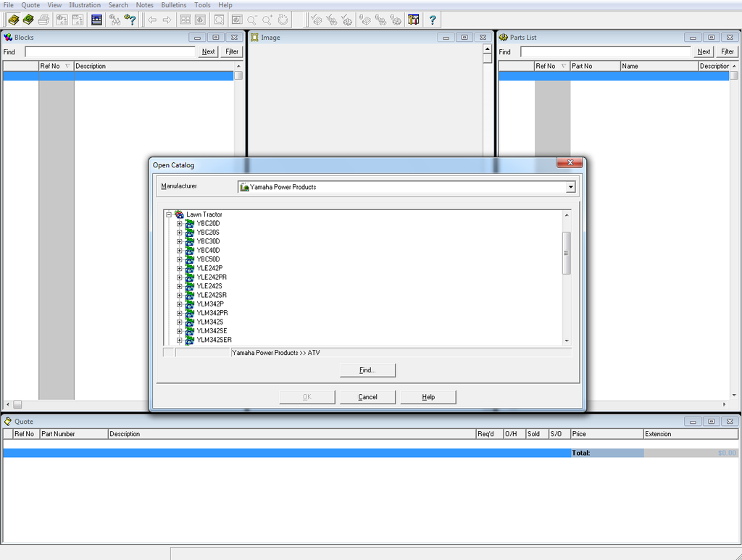Open the Illustration menu
742x560 pixels.
pos(85,5)
